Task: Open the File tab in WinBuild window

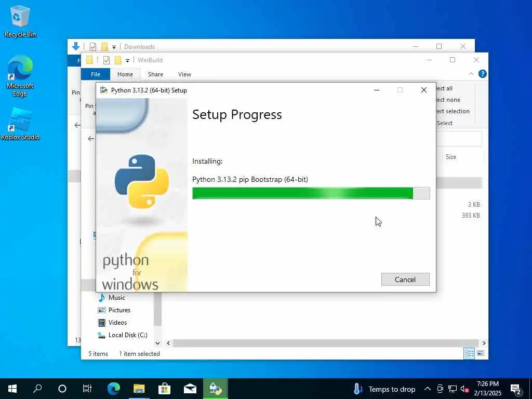Action: pos(96,74)
